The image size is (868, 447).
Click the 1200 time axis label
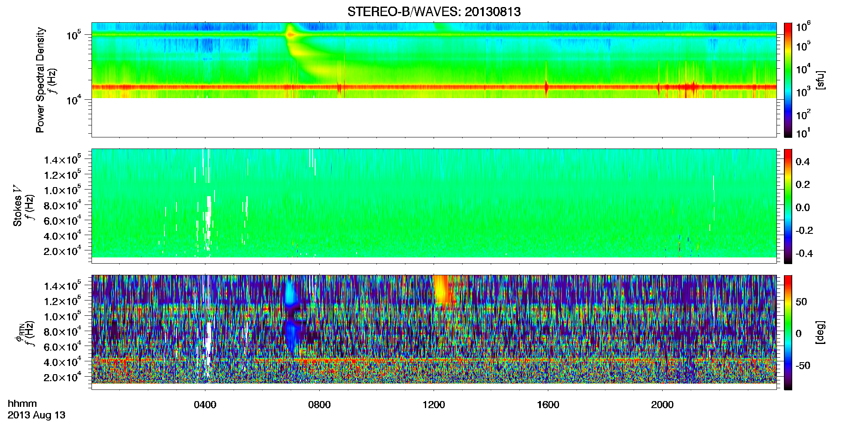point(434,405)
